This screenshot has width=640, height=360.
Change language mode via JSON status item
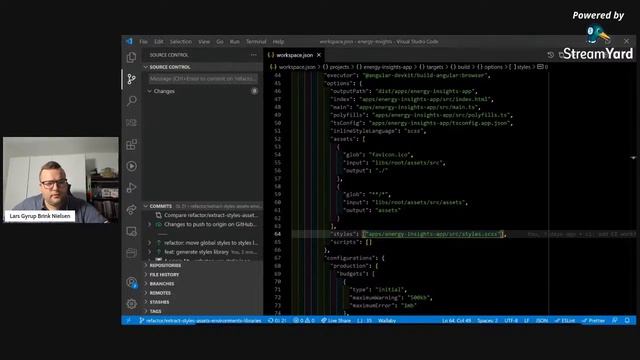click(542, 320)
